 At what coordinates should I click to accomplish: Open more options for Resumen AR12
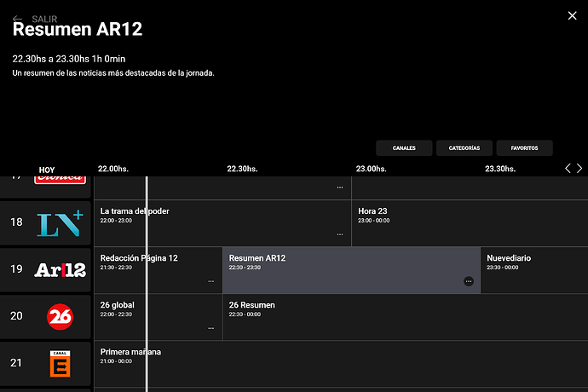[469, 281]
